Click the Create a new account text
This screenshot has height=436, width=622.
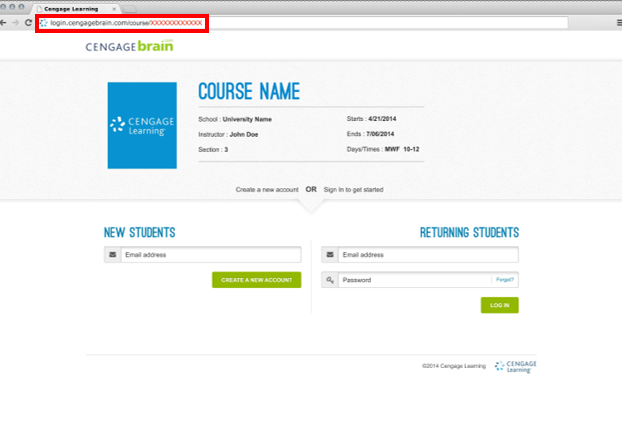point(267,190)
